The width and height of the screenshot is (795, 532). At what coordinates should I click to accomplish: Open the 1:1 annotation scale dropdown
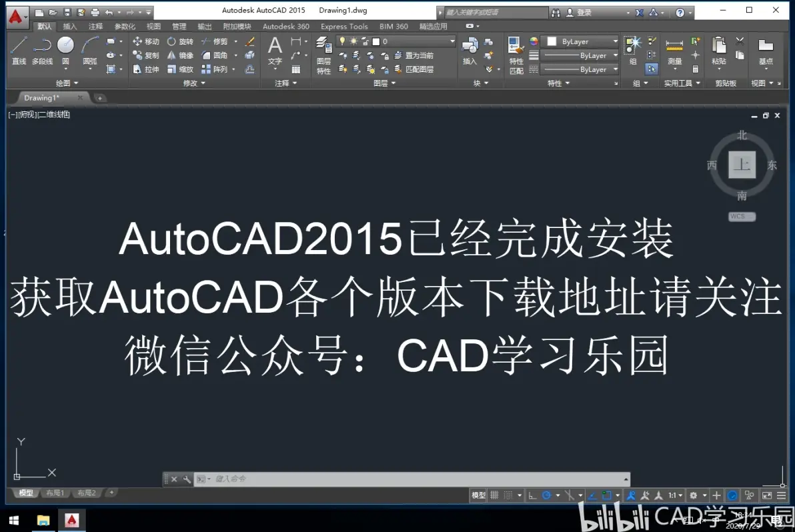[675, 495]
